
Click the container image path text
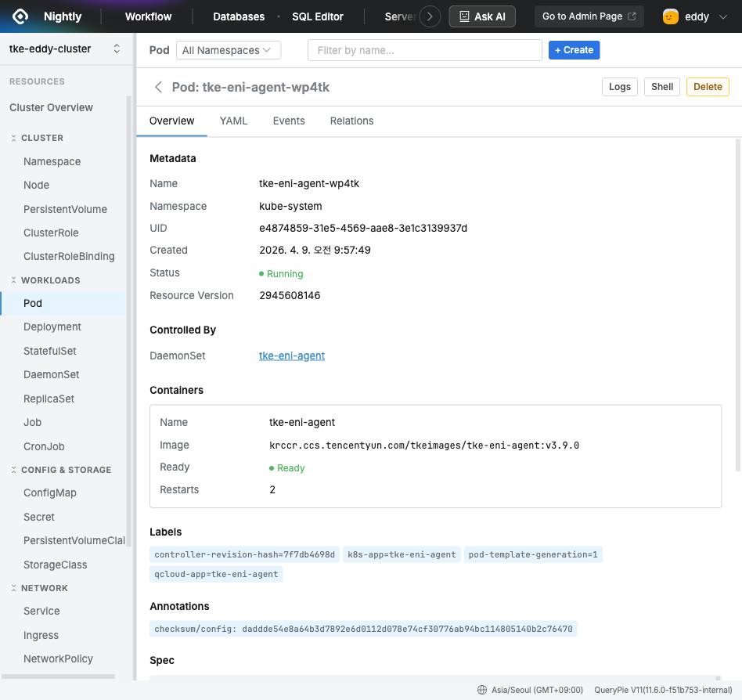pyautogui.click(x=424, y=446)
